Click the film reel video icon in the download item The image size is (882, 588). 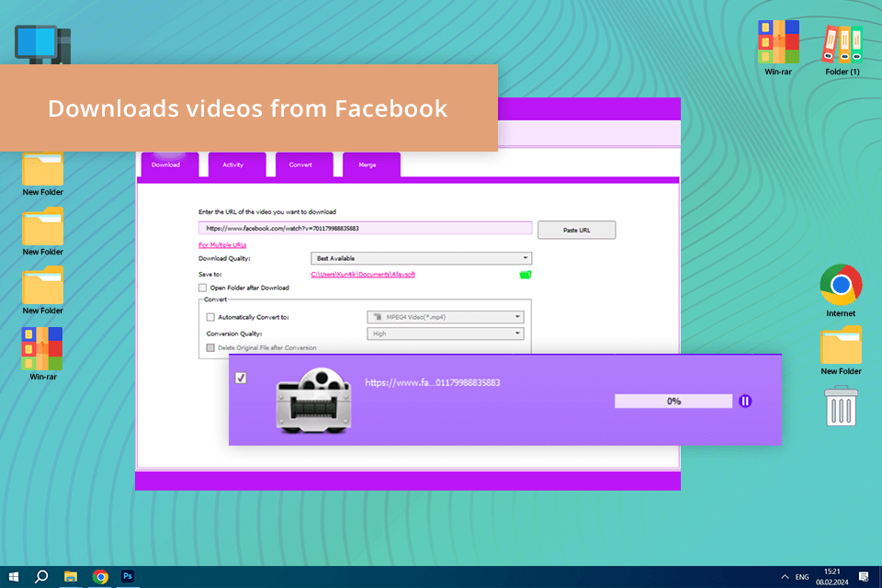314,401
